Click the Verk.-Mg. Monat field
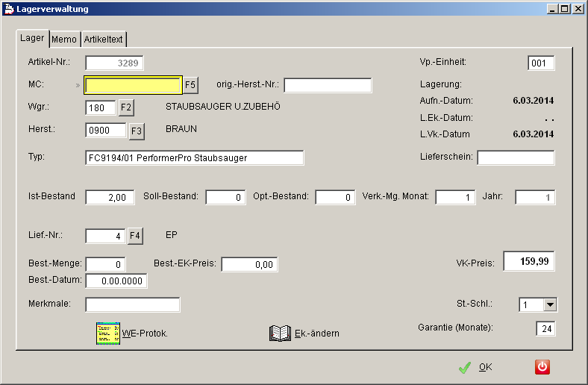 (455, 197)
